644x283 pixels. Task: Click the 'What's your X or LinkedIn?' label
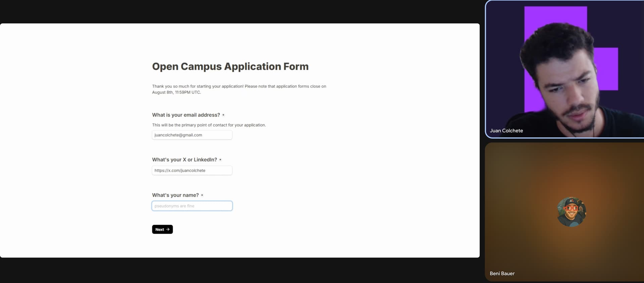[184, 160]
